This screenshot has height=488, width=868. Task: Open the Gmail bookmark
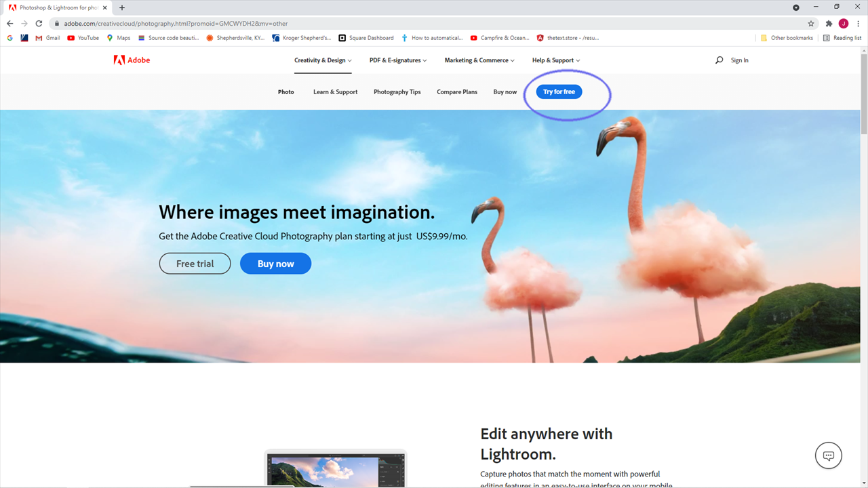click(47, 38)
